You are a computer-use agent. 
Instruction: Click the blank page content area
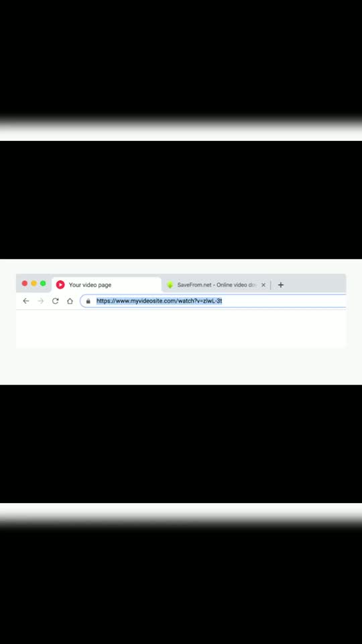(180, 329)
